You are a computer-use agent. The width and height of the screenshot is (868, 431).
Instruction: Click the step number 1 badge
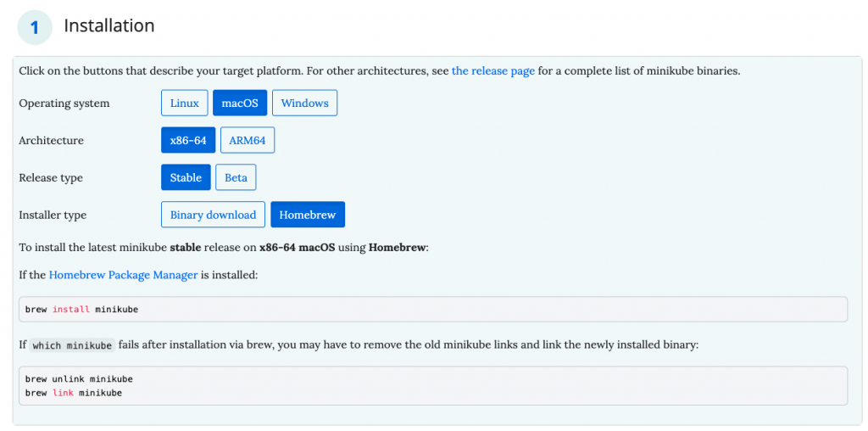[35, 27]
